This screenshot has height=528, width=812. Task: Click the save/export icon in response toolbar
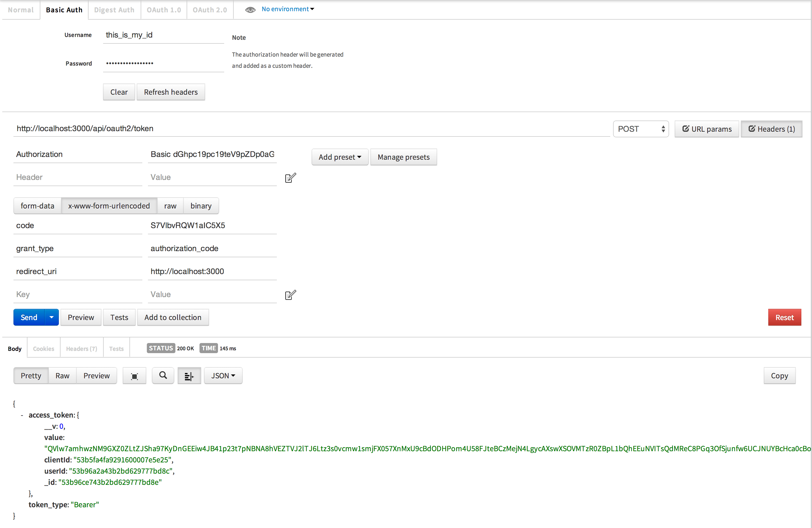(134, 375)
